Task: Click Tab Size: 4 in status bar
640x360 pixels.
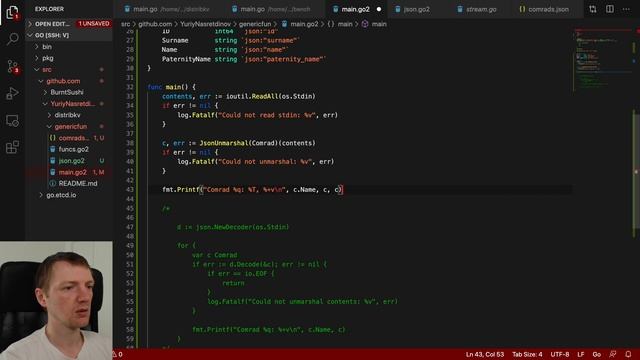Action: (x=527, y=354)
